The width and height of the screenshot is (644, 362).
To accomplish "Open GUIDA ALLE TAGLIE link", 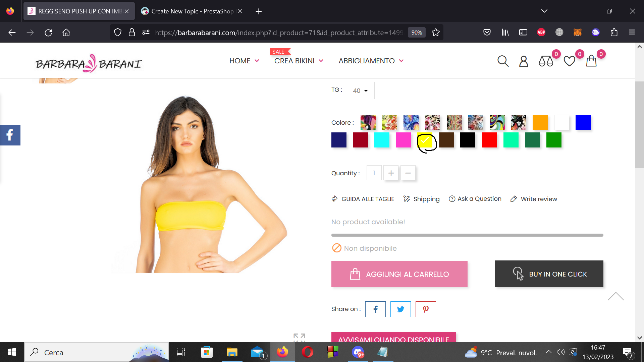I will click(x=368, y=199).
